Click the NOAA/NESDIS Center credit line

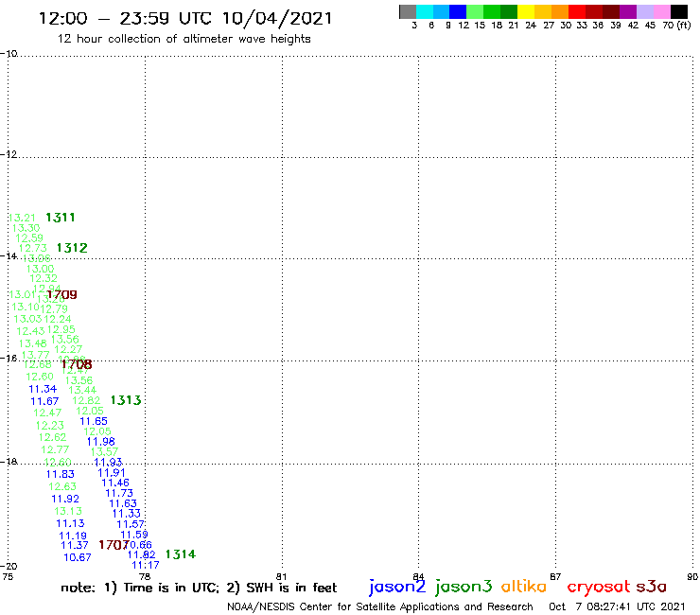tap(380, 606)
